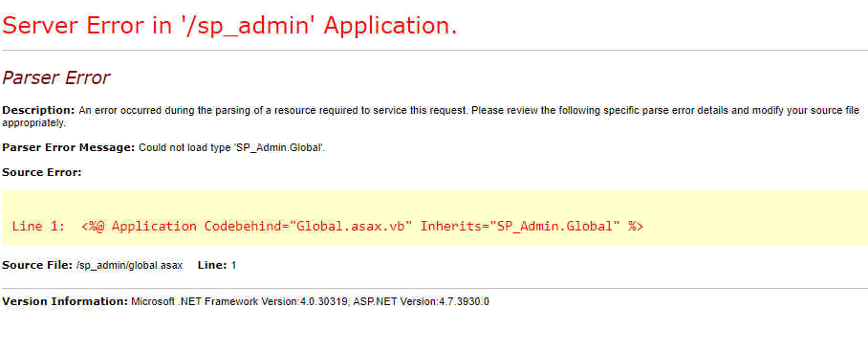
Task: Click the "Line: 1" indicator after the source file
Action: (x=217, y=265)
